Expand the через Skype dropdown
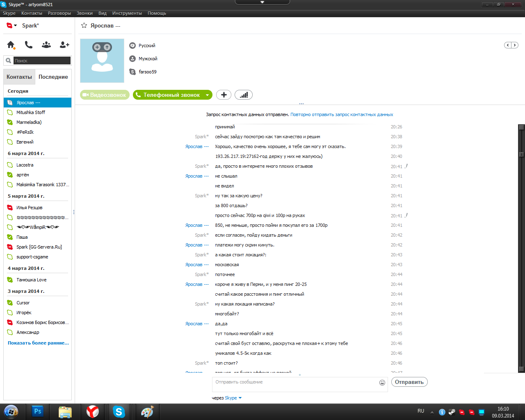 tap(233, 398)
